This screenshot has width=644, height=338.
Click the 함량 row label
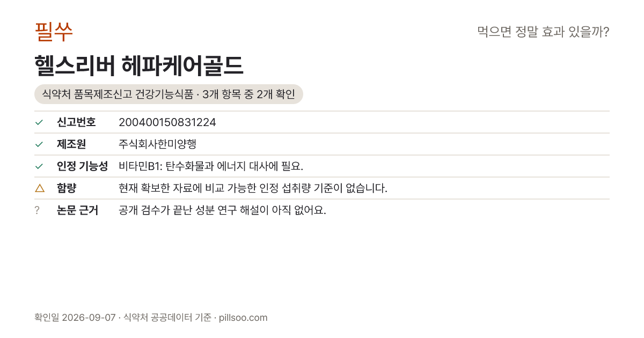click(x=67, y=188)
